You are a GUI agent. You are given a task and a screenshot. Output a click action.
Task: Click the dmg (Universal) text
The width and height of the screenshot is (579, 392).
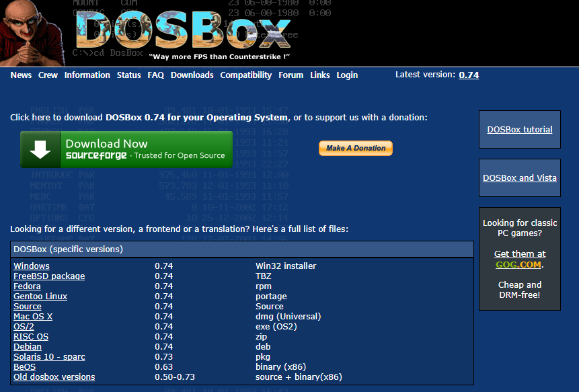tap(288, 316)
